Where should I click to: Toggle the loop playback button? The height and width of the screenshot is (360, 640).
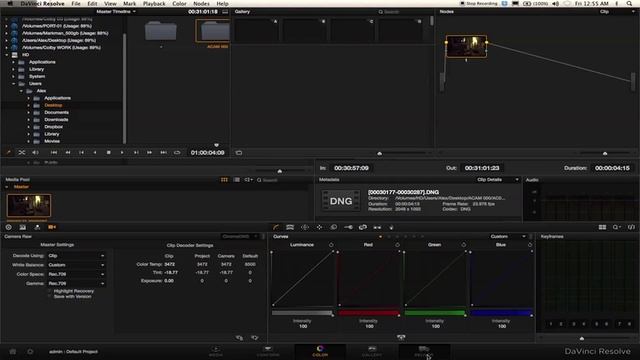(x=177, y=153)
